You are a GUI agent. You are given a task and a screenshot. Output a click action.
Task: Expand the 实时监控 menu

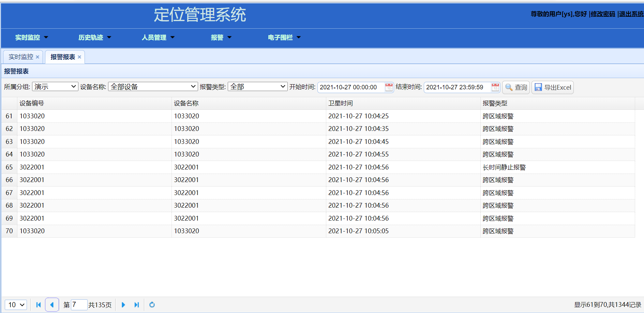tap(32, 38)
